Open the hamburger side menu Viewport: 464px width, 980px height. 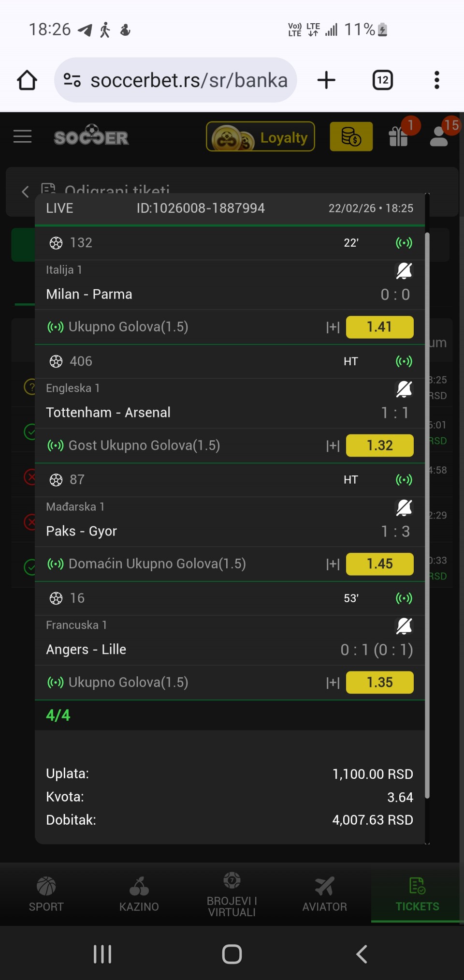tap(22, 137)
